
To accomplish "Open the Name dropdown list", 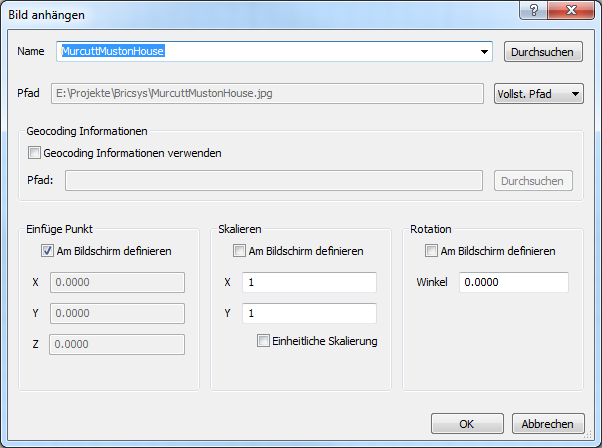I will 485,51.
